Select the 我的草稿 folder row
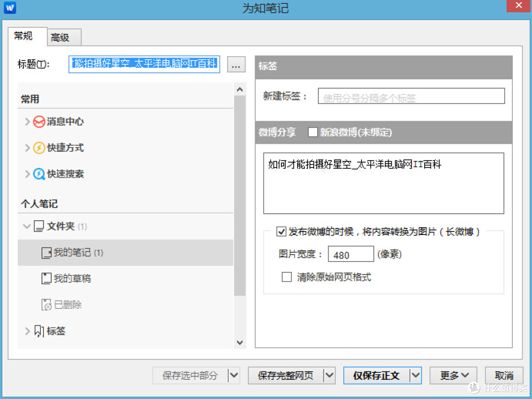The width and height of the screenshot is (532, 399). (x=126, y=278)
